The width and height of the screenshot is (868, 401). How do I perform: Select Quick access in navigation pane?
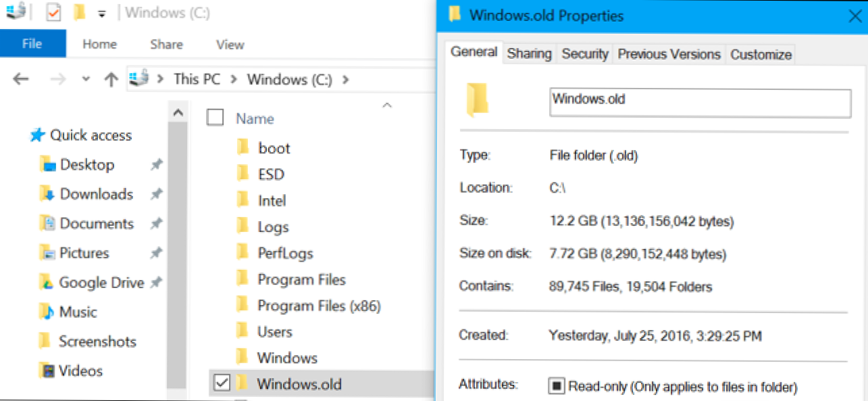coord(91,135)
